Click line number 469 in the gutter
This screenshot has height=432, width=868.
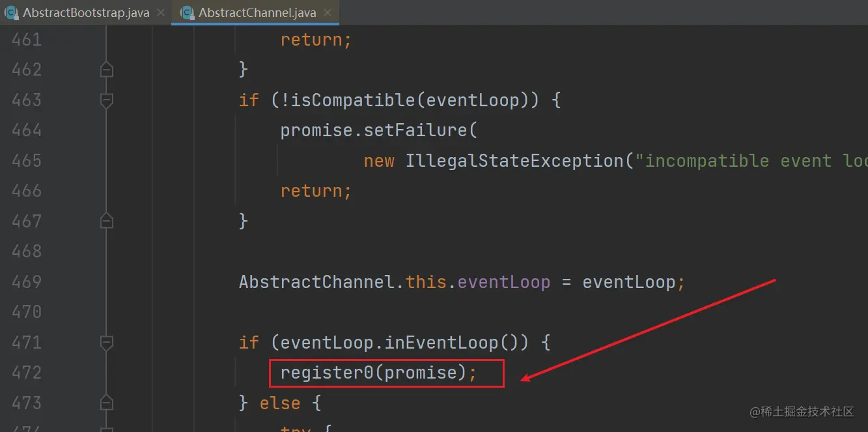point(27,282)
